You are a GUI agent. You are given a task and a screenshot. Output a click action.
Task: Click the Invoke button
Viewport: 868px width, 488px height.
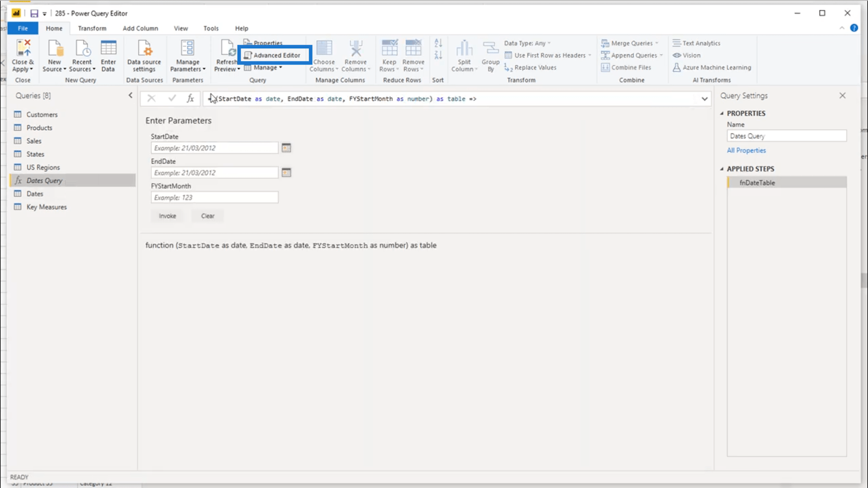[x=168, y=216]
